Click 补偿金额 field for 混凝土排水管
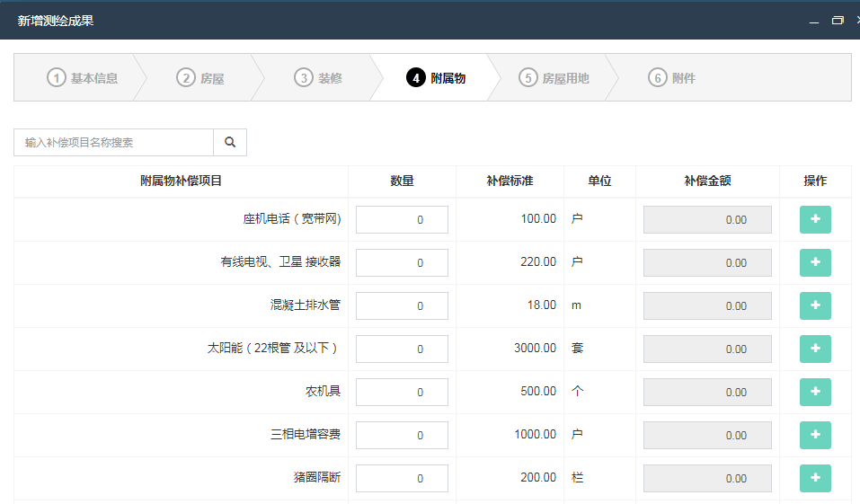The image size is (860, 504). click(x=707, y=305)
